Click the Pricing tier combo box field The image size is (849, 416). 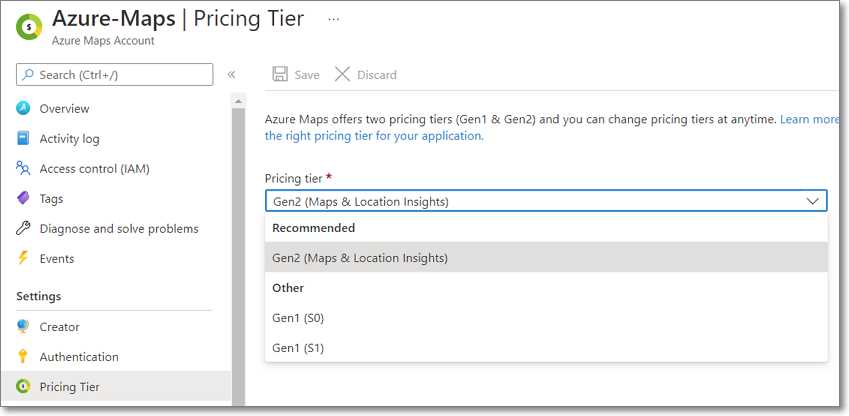tap(546, 201)
